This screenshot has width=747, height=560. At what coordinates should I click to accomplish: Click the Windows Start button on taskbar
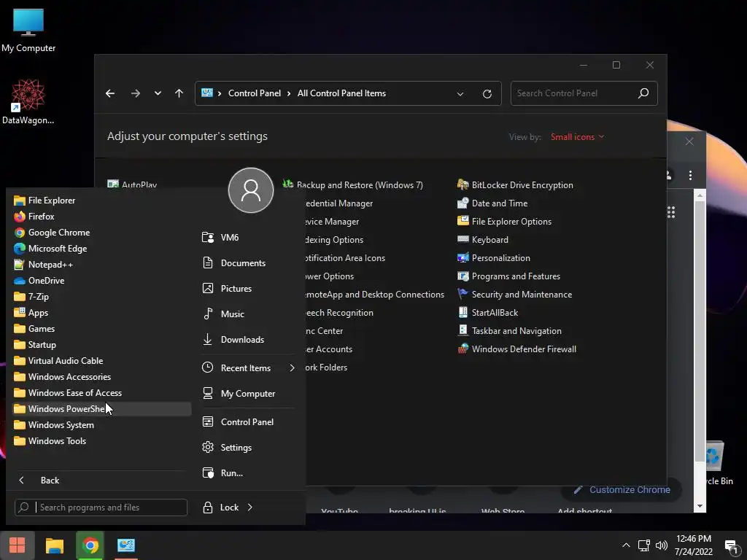(18, 545)
